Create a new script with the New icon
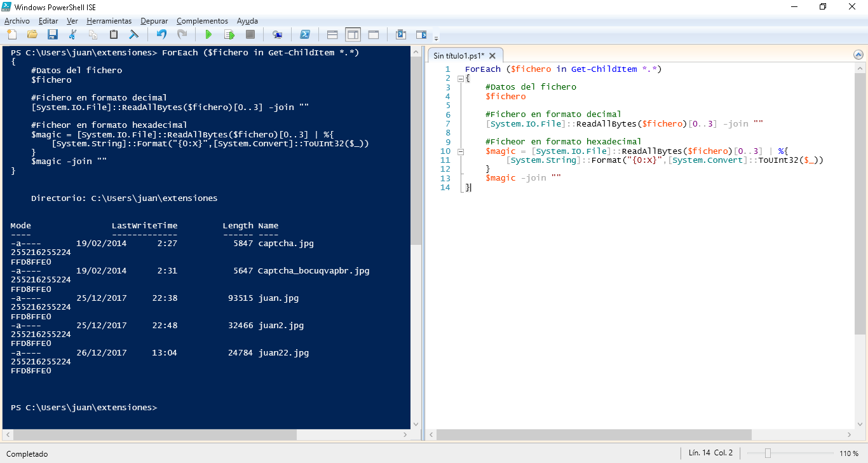 (x=11, y=34)
